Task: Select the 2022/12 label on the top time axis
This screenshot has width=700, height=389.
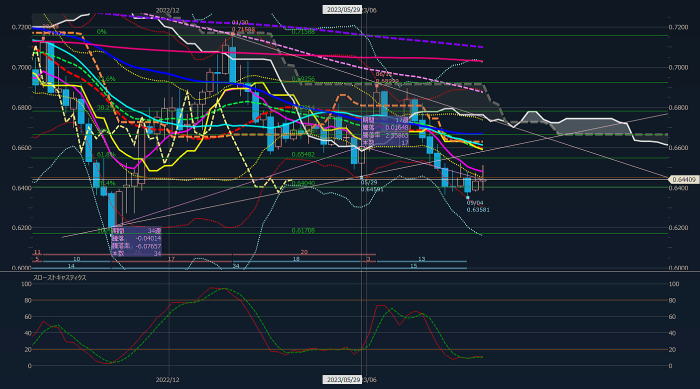Action: point(167,10)
